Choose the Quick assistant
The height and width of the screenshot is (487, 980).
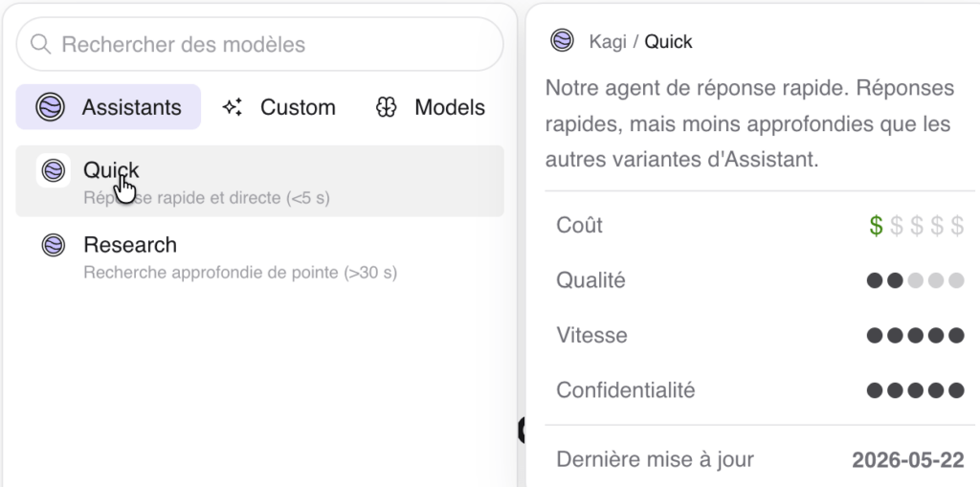tap(259, 181)
